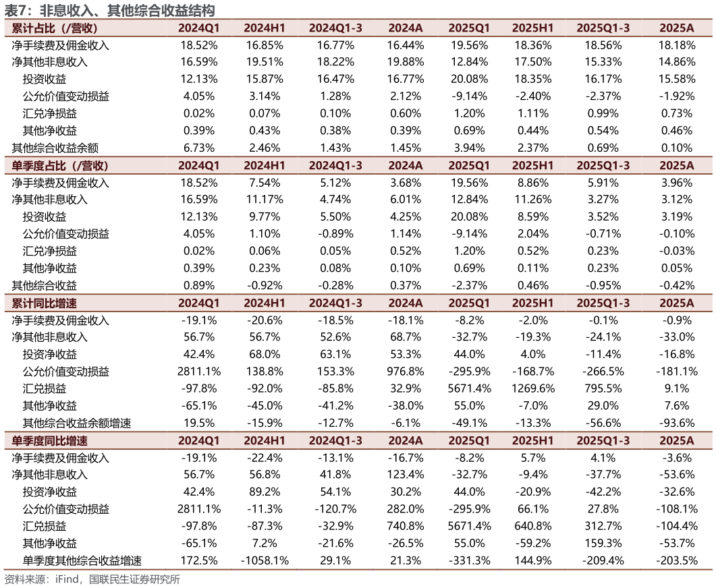Viewport: 716px width, 588px height.
Task: Click 2024Q1 in the 累计同比增速 header row
Action: point(198,303)
